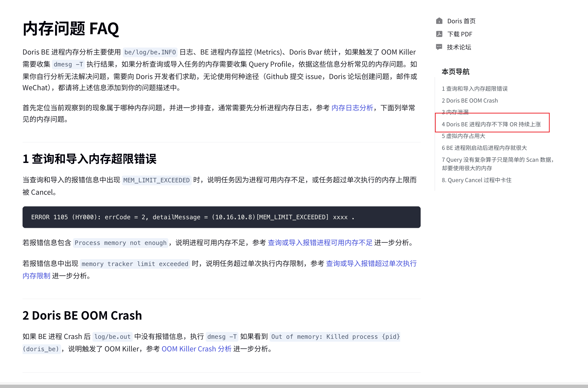Jump to 6 BE 进程刚启动后进程内存就很大
The height and width of the screenshot is (388, 588).
pyautogui.click(x=484, y=148)
